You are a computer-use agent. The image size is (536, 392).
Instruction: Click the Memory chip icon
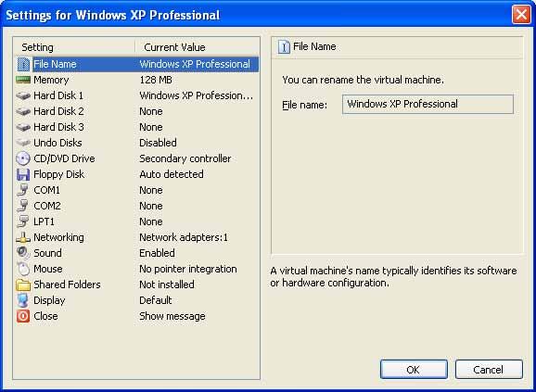(x=23, y=80)
